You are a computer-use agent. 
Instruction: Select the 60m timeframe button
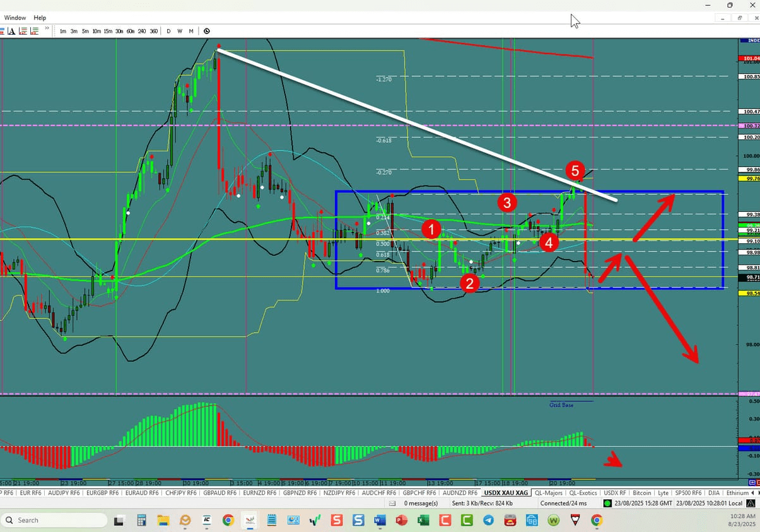click(131, 31)
